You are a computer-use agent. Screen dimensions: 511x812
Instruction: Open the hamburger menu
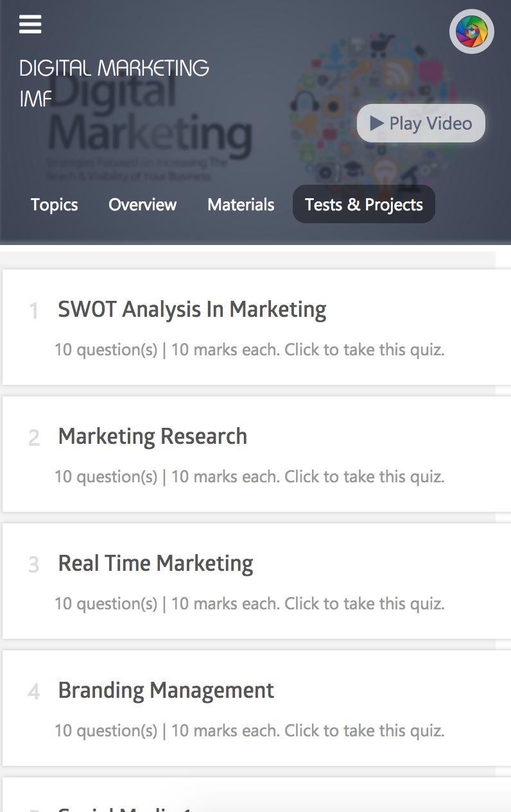click(30, 25)
